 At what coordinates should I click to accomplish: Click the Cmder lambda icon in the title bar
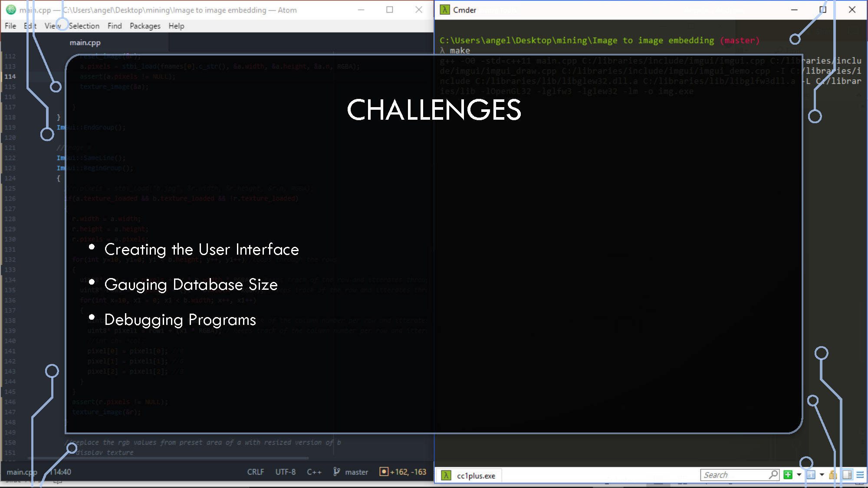click(444, 10)
